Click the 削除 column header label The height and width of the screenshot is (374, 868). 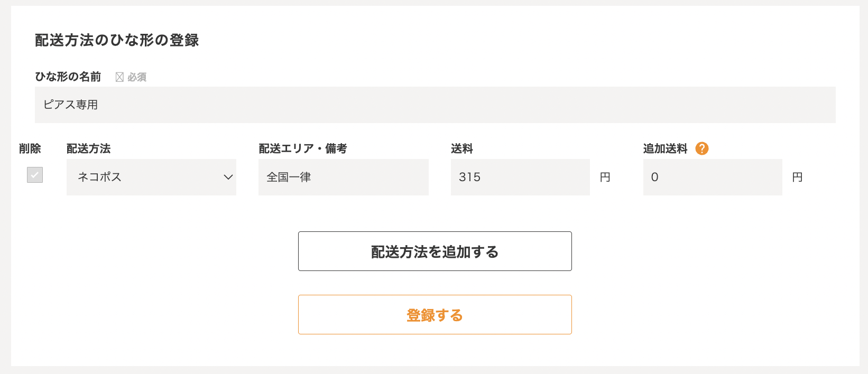(30, 148)
